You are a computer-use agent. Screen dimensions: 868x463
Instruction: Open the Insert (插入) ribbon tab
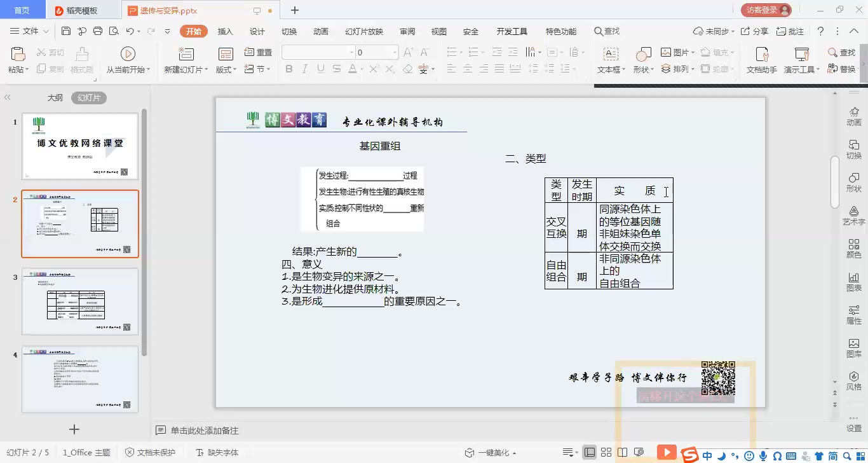(x=226, y=31)
